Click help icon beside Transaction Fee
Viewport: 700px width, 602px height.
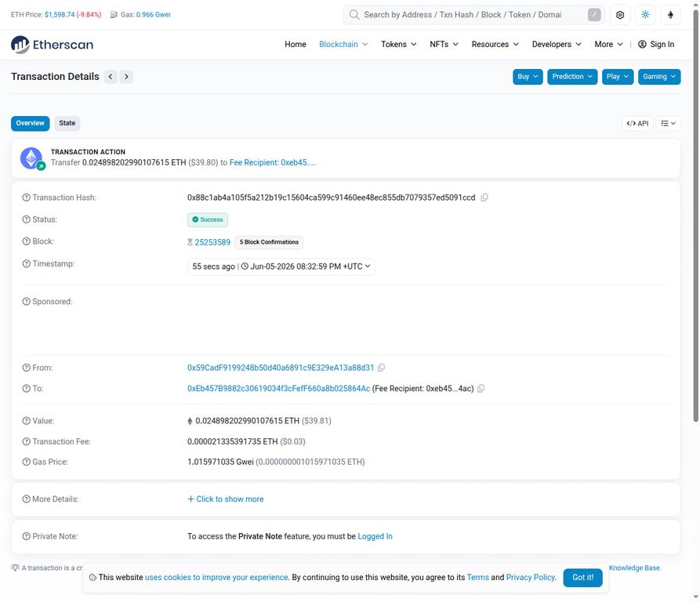[27, 441]
